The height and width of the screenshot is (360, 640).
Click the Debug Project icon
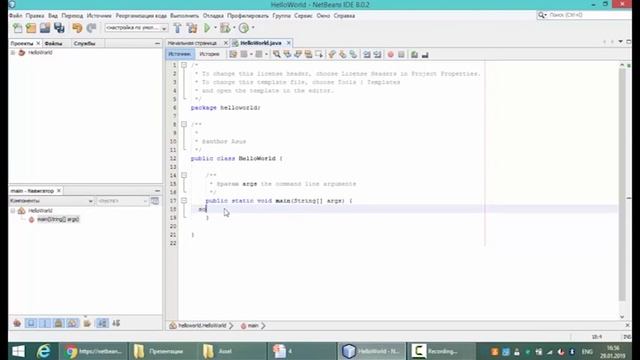point(225,28)
